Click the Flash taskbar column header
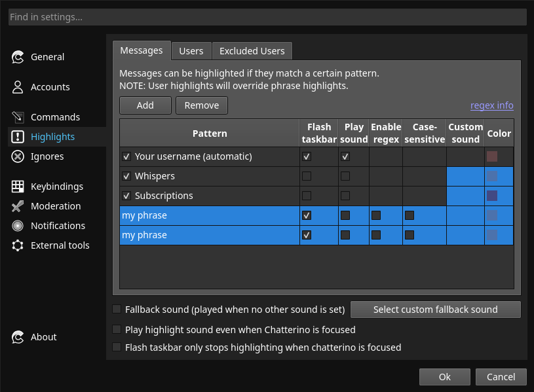 tap(319, 134)
